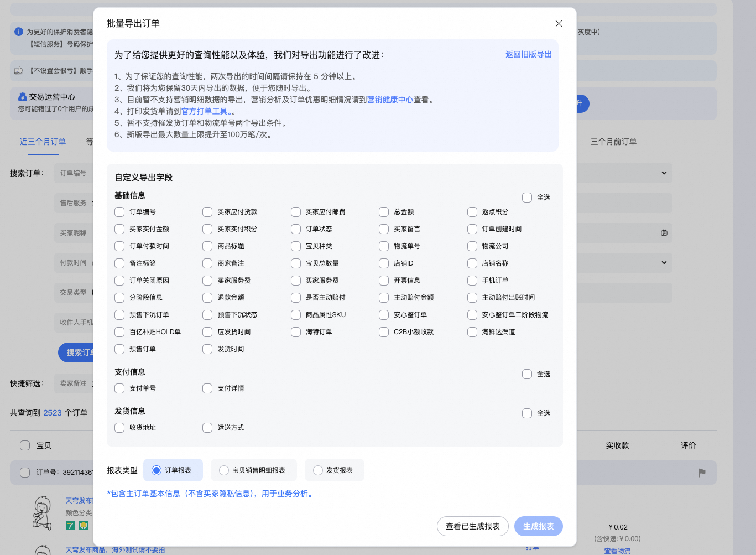The height and width of the screenshot is (555, 756).
Task: Close the 批量导出订单 dialog
Action: [x=559, y=23]
